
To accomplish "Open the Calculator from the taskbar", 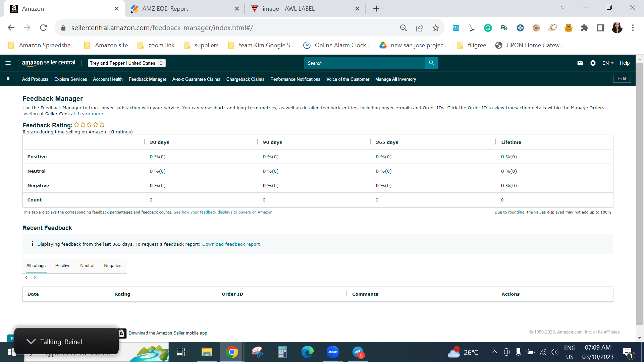I will (282, 352).
